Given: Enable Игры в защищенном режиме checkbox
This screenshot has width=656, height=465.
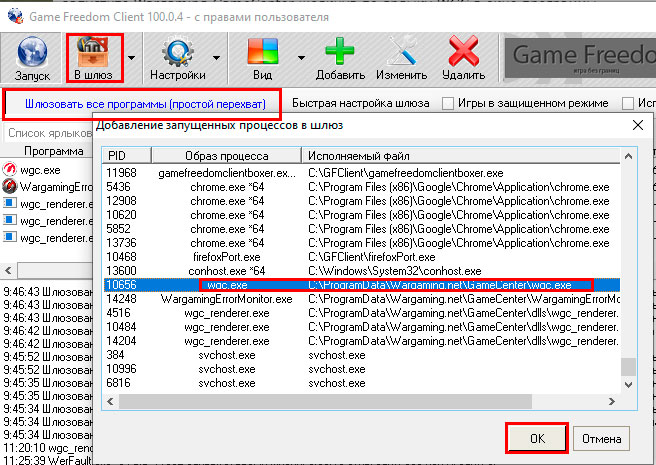Looking at the screenshot, I should [449, 103].
